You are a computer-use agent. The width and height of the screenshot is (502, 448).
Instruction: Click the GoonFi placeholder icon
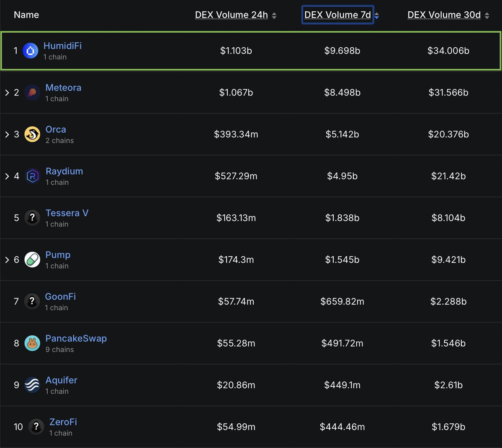(32, 301)
